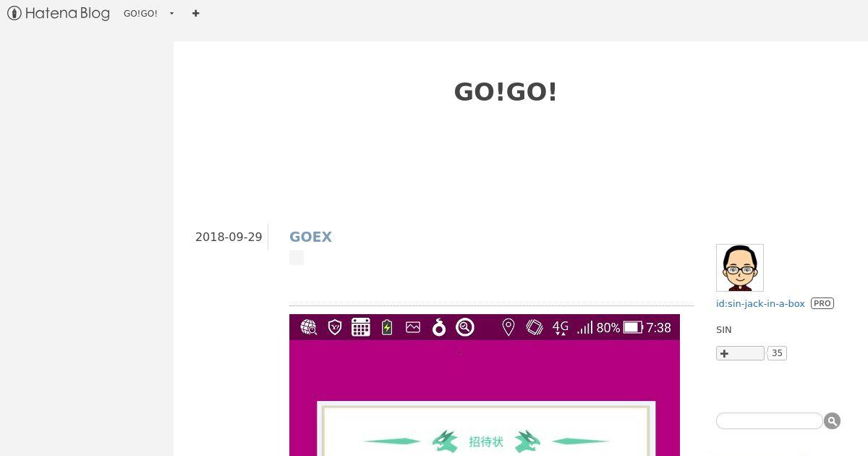This screenshot has height=456, width=868.
Task: Click the search magnifier button
Action: (x=832, y=421)
